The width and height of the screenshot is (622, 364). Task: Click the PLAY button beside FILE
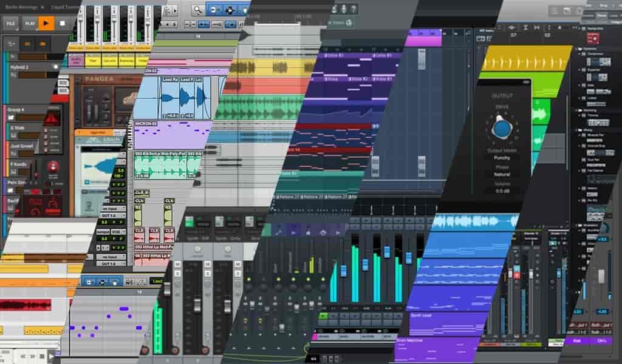(30, 23)
